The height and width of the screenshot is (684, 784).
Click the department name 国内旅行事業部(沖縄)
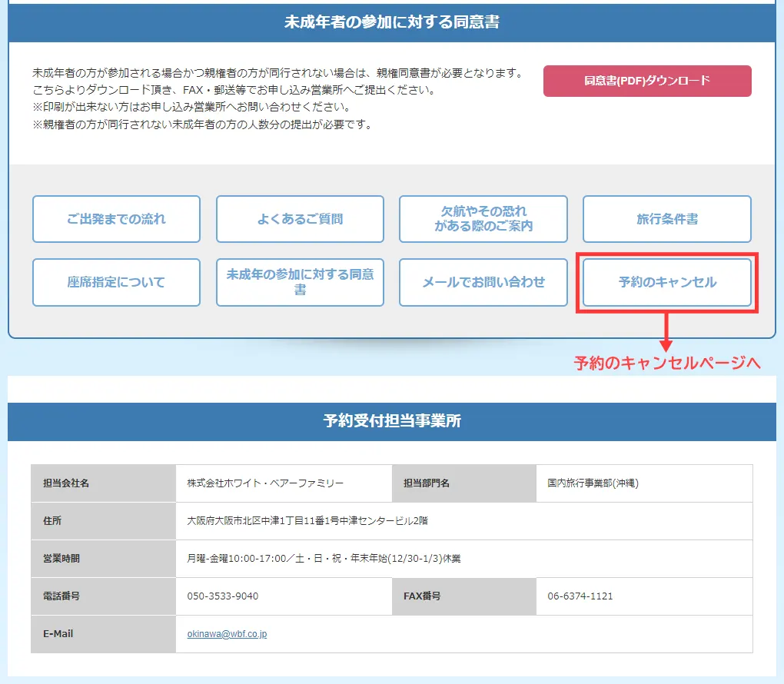593,483
